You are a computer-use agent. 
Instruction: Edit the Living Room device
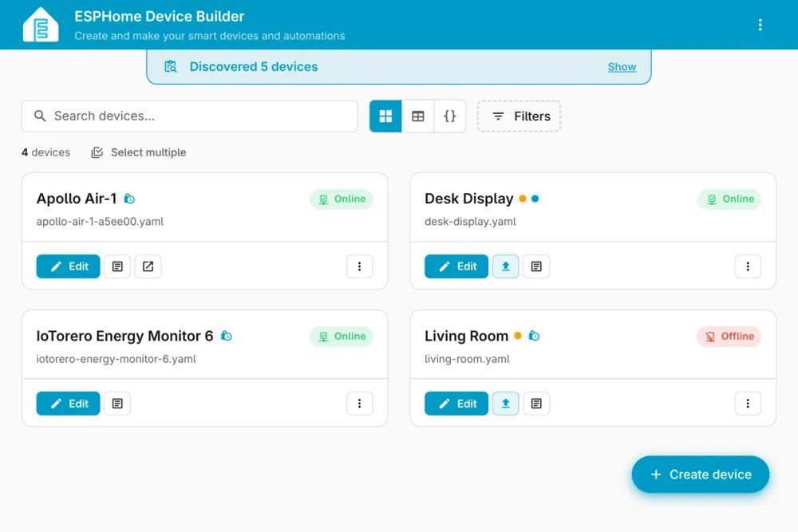(456, 404)
